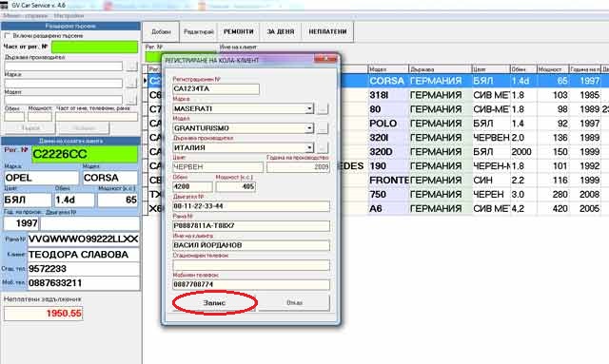Click the empty landline phone field in dialog

click(251, 265)
